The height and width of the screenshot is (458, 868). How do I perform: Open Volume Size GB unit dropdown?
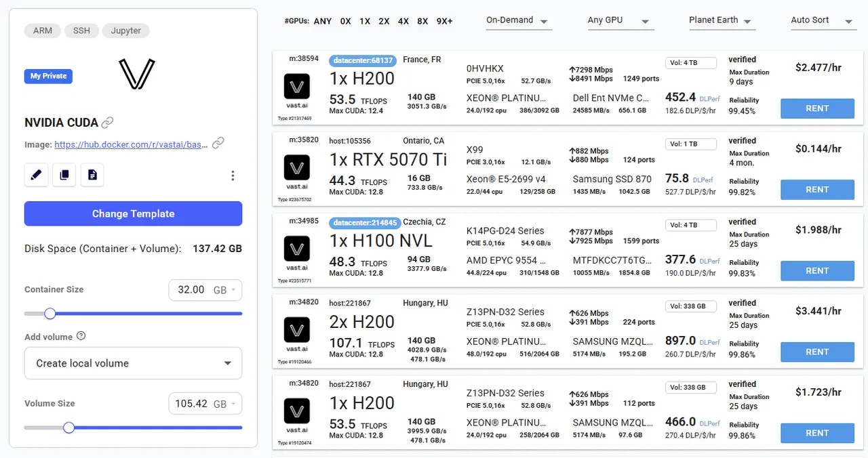click(x=224, y=404)
